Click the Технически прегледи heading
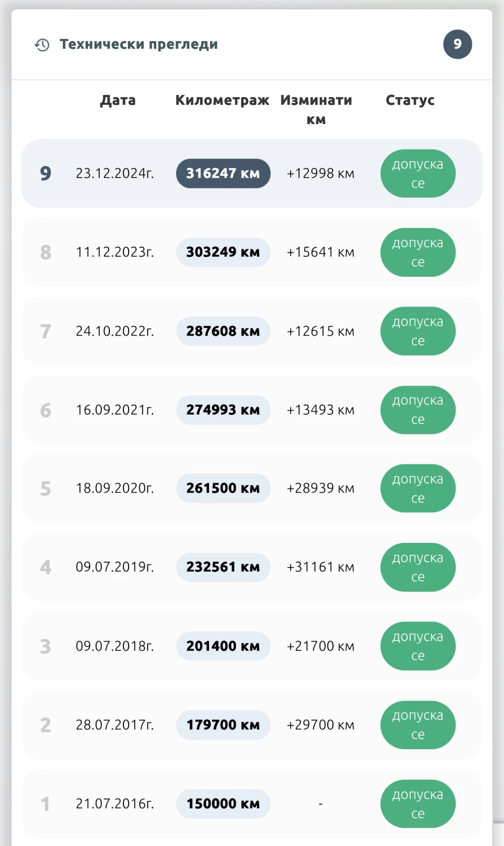Viewport: 504px width, 846px height. [x=139, y=44]
